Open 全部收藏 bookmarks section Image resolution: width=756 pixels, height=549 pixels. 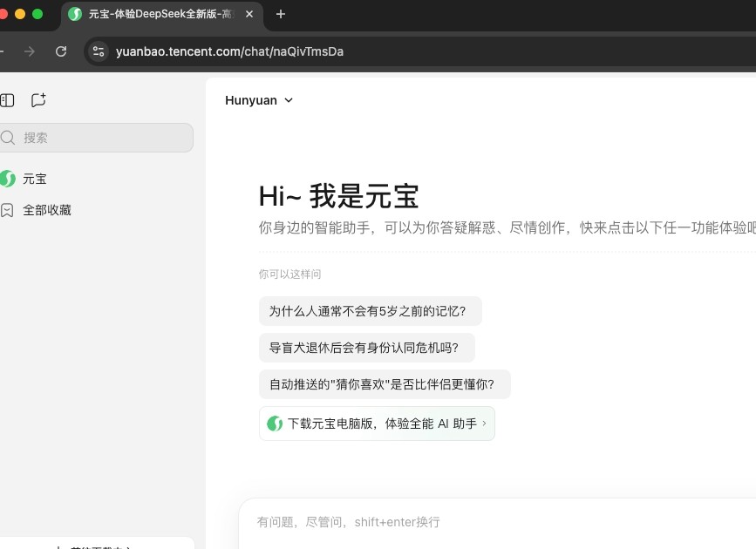pos(47,210)
